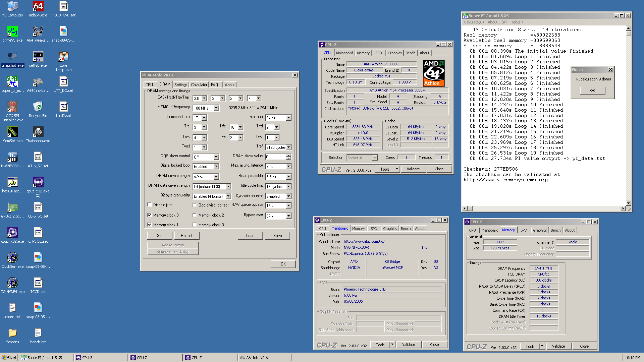Open Idle cycle limit dropdown

click(x=288, y=186)
